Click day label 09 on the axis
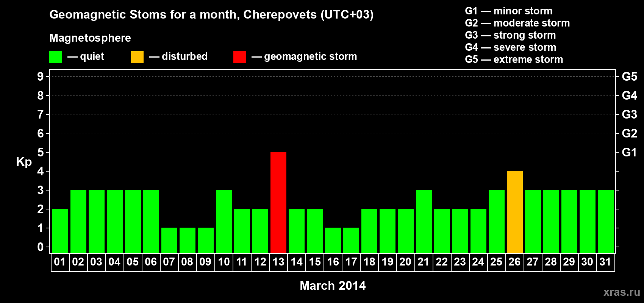 coord(205,262)
